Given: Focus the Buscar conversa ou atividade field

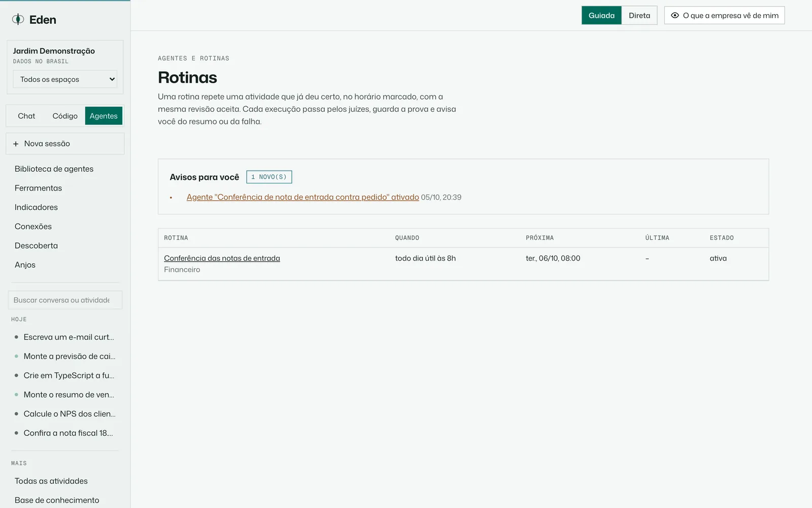Looking at the screenshot, I should (x=65, y=300).
